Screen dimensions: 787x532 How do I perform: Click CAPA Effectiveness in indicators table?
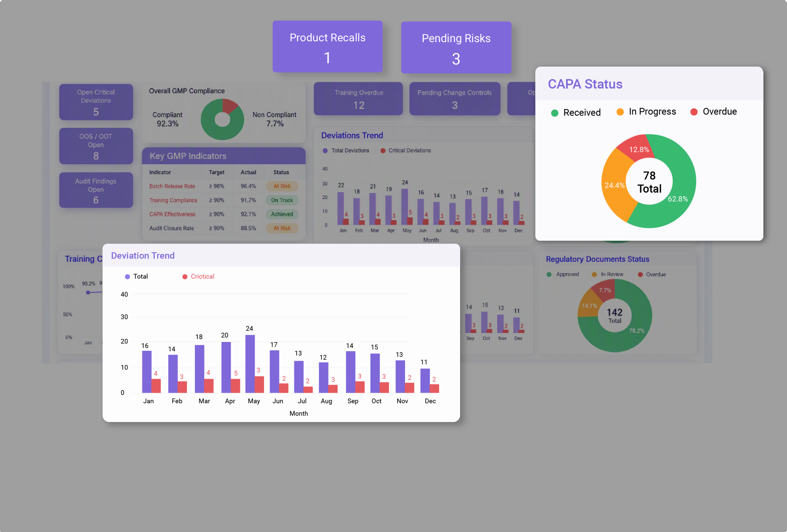tap(172, 214)
